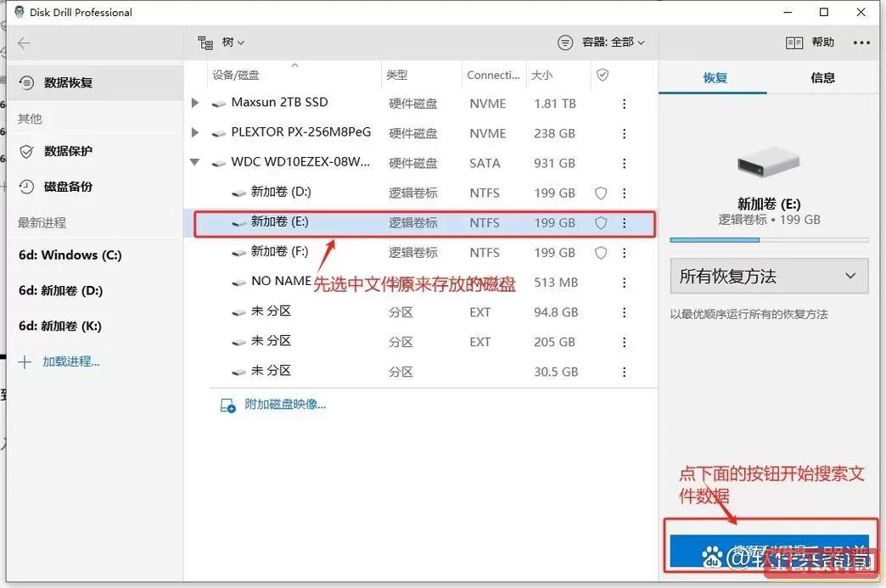The image size is (886, 588).
Task: Open options menu for 94.8 GB partition
Action: [x=624, y=312]
